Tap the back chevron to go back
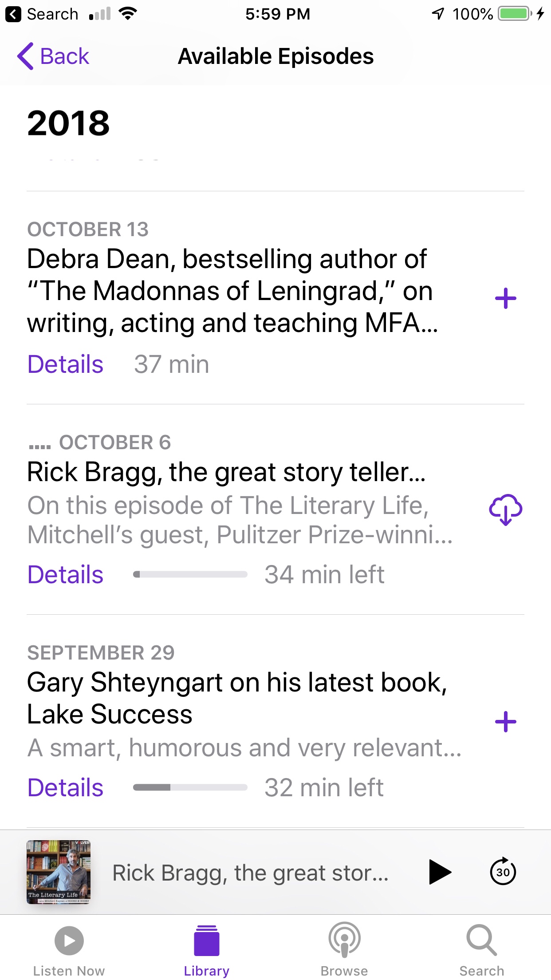551x980 pixels. pos(26,56)
